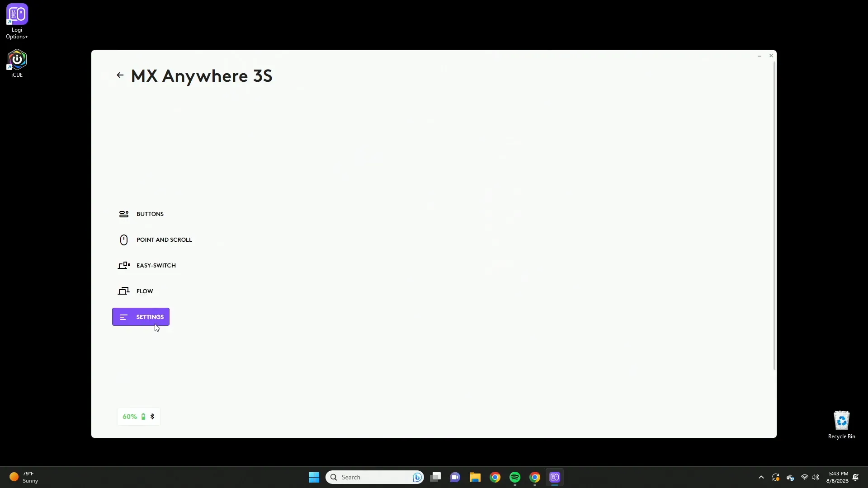The height and width of the screenshot is (488, 868).
Task: Select the SETTINGS menu item
Action: click(x=141, y=317)
